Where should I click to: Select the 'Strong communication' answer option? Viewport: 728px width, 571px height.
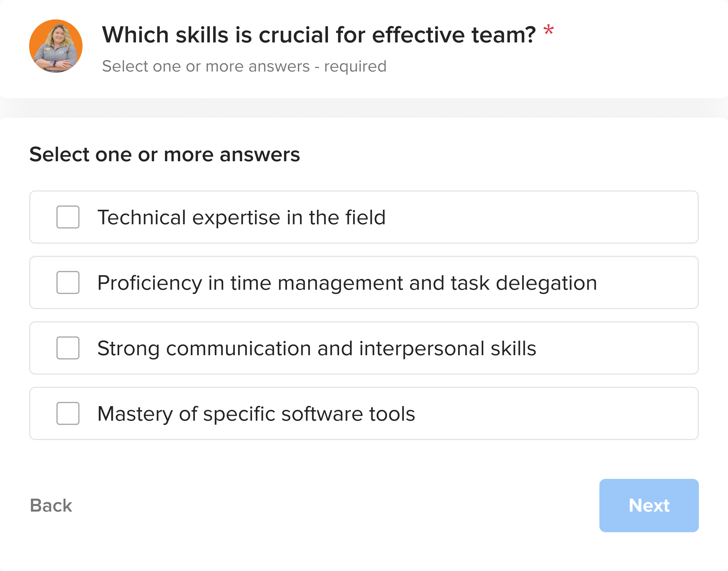click(x=316, y=348)
